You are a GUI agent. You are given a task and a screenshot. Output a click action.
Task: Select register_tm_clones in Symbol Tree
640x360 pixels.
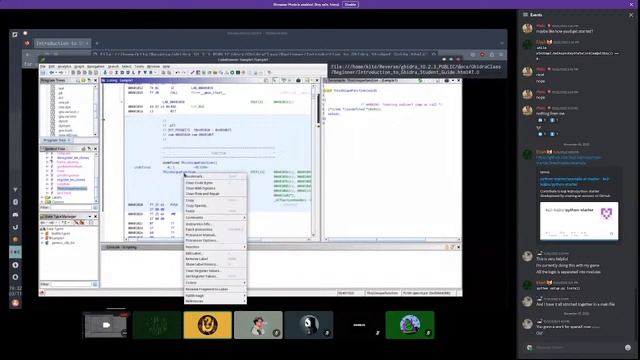coord(71,180)
